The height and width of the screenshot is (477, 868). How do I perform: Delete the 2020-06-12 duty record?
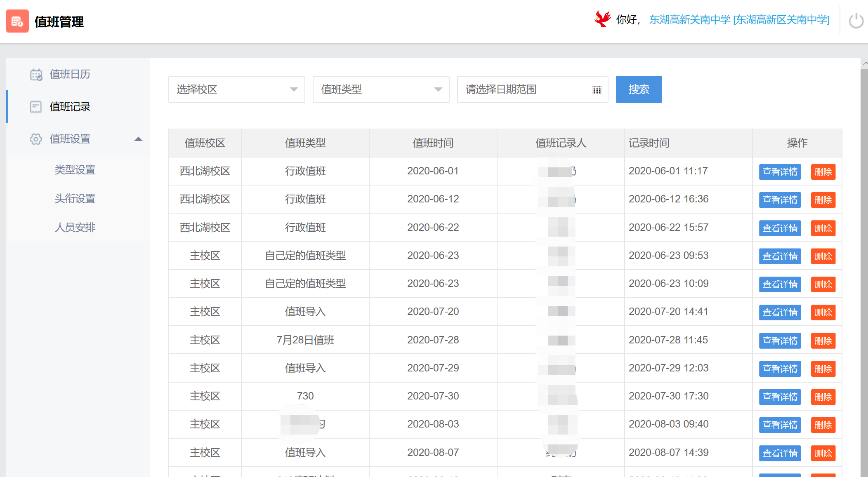point(823,200)
